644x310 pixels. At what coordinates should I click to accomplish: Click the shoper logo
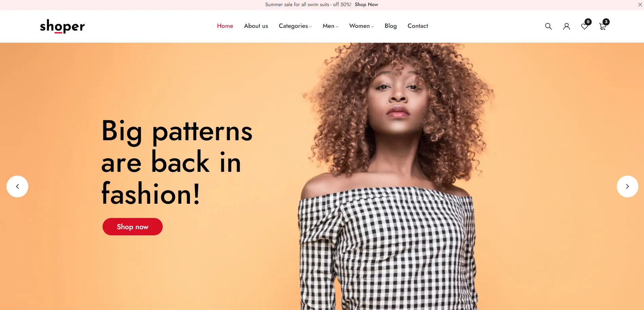click(62, 26)
